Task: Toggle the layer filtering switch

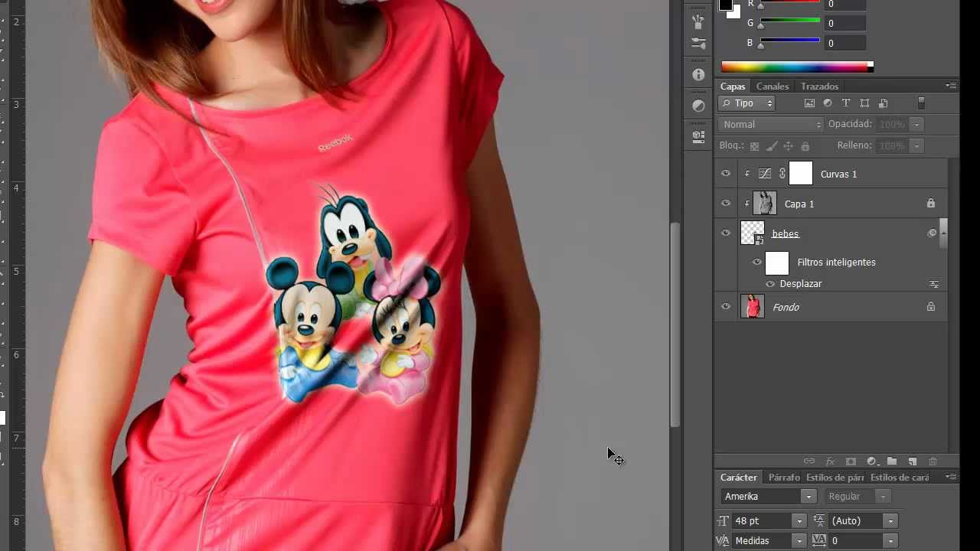Action: click(x=921, y=103)
